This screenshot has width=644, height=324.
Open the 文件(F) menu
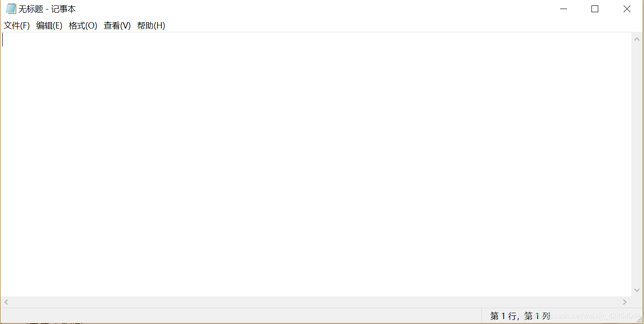pyautogui.click(x=17, y=26)
